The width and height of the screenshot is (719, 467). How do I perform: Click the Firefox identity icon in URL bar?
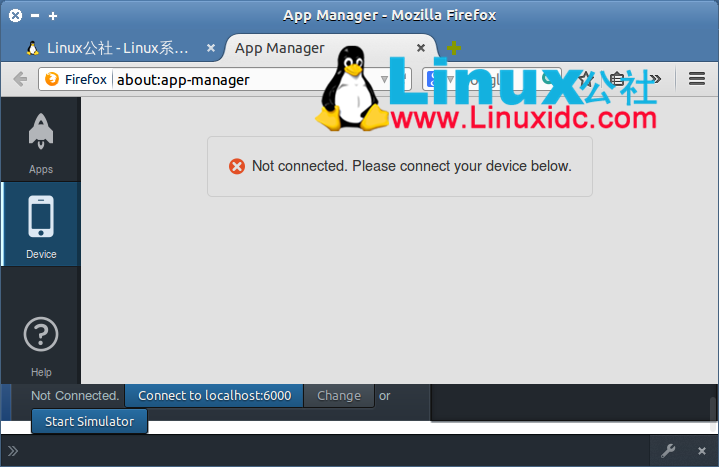coord(52,79)
